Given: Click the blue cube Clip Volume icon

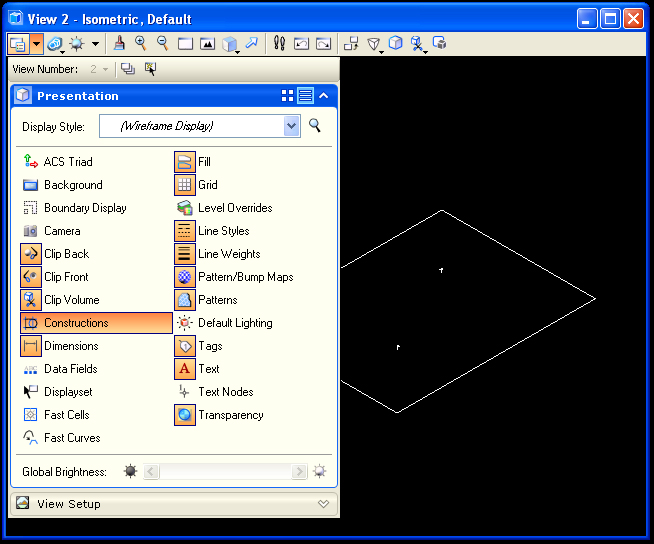Looking at the screenshot, I should (395, 43).
